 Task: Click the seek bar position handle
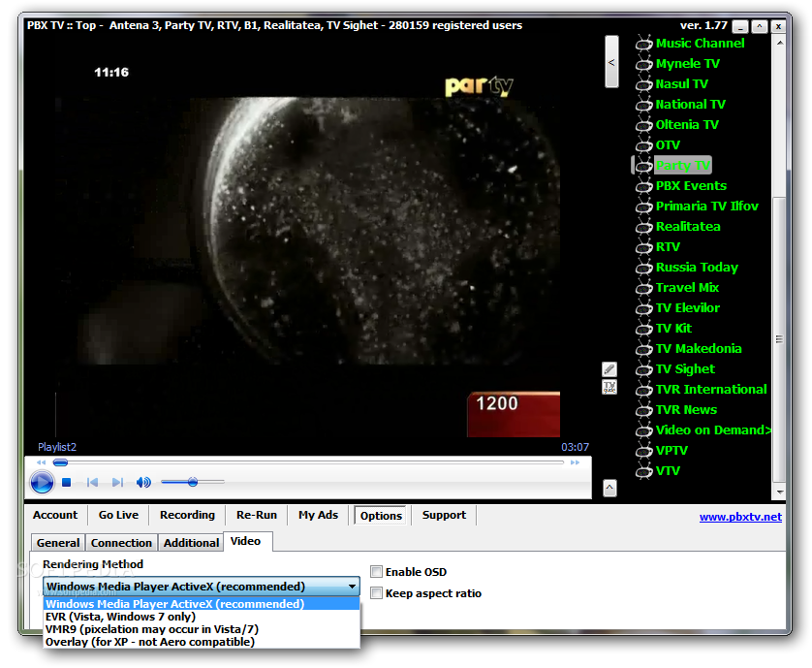tap(61, 462)
